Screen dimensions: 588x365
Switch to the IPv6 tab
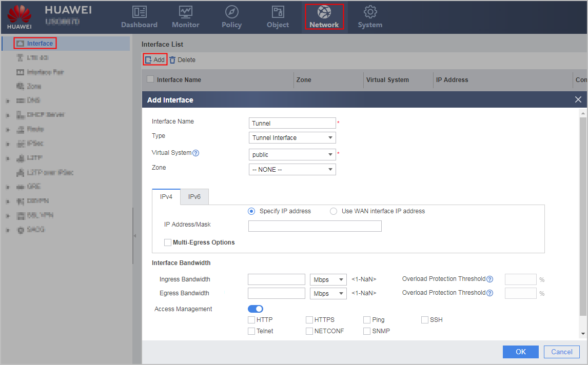[194, 197]
